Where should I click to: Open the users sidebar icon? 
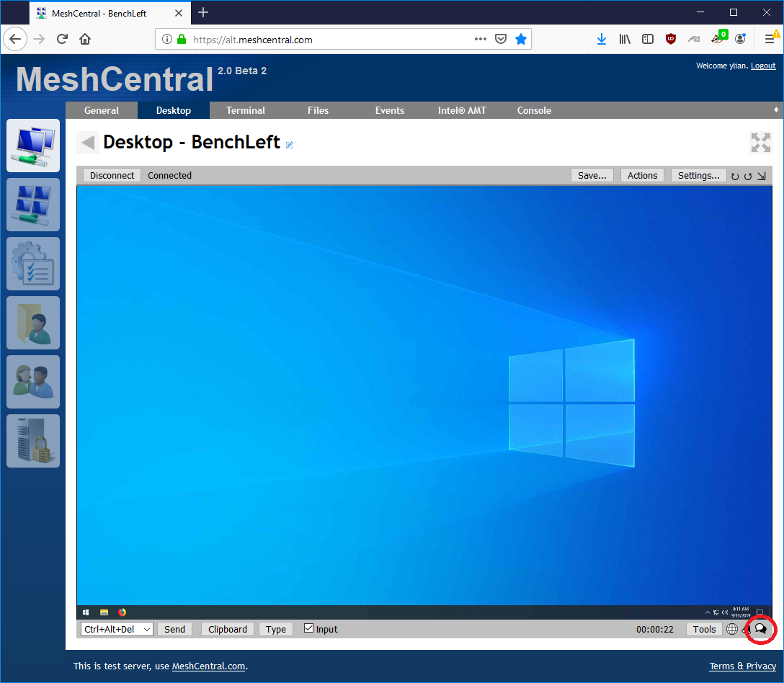33,382
